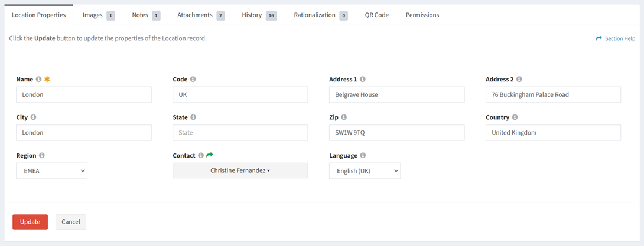Click the Cancel button
This screenshot has width=644, height=246.
pyautogui.click(x=71, y=222)
